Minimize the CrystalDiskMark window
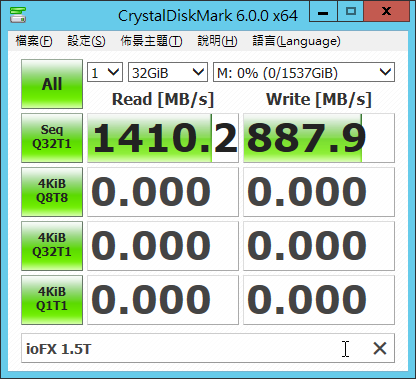The height and width of the screenshot is (379, 416). (323, 12)
